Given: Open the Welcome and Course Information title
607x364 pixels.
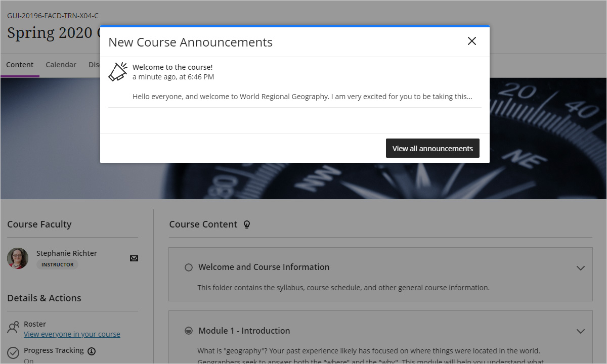Looking at the screenshot, I should click(x=264, y=267).
